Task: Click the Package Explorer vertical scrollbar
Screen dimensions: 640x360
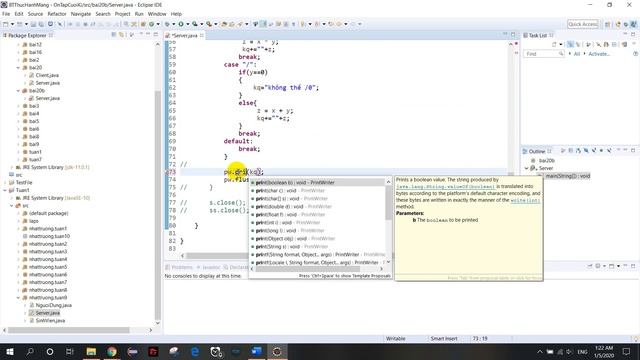Action: (158, 204)
